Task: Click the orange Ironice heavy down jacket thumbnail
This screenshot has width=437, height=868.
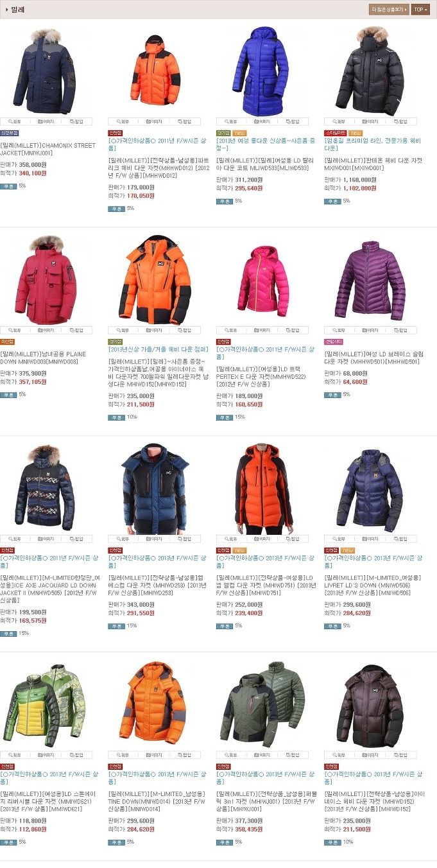Action: pos(154,279)
